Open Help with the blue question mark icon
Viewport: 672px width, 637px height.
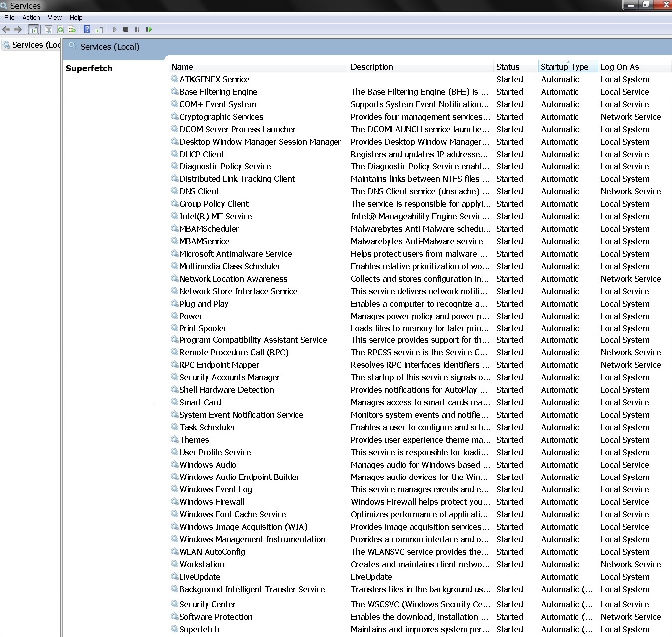pyautogui.click(x=87, y=29)
